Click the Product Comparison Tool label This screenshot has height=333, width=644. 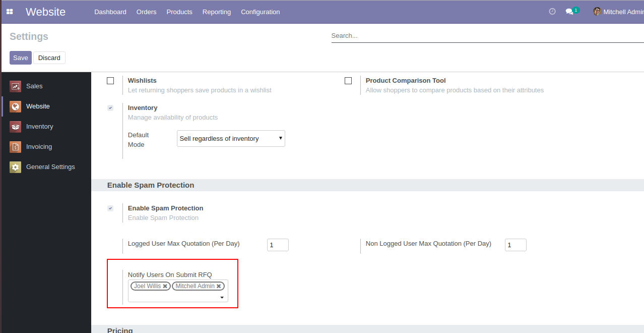(x=406, y=81)
